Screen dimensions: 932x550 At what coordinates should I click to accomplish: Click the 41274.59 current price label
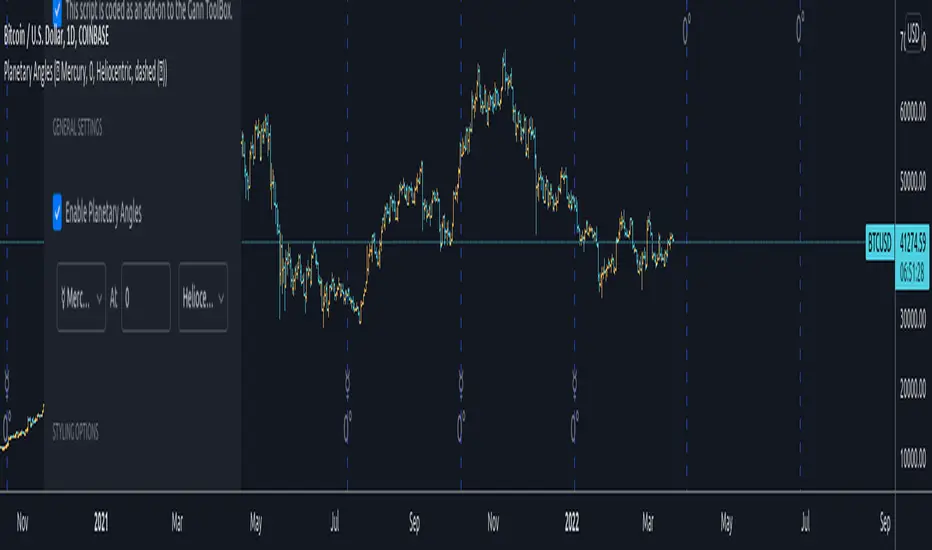914,240
